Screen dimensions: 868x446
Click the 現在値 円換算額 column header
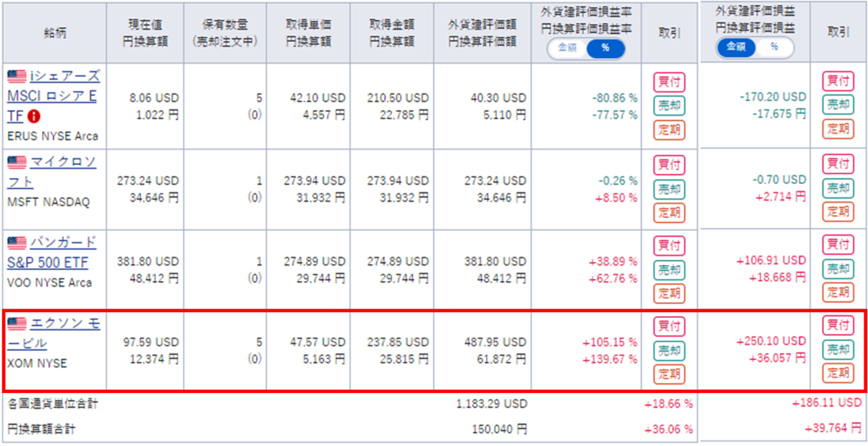click(x=145, y=33)
